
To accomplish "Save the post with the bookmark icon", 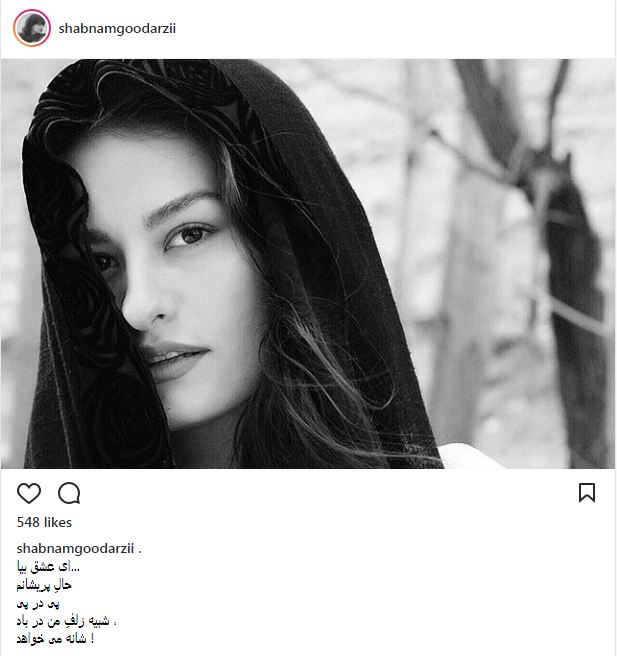I will 587,493.
